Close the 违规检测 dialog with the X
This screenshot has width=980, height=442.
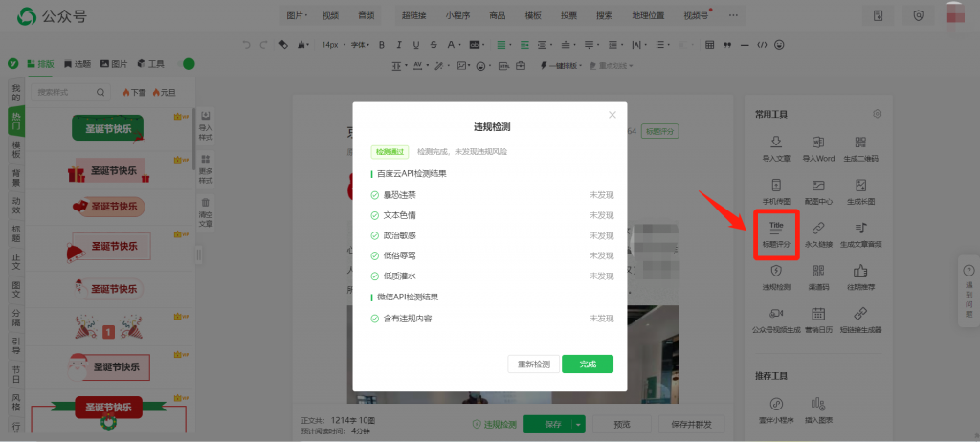point(612,115)
